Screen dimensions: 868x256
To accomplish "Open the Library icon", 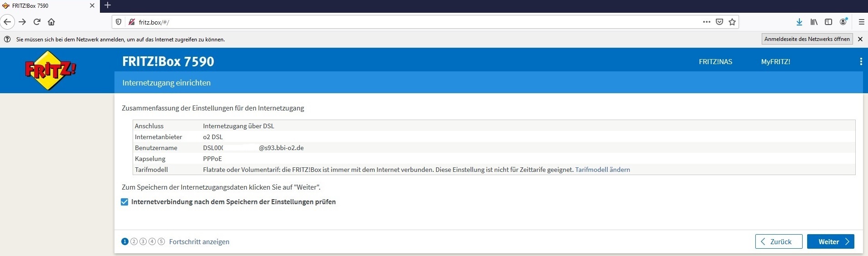I will 814,22.
